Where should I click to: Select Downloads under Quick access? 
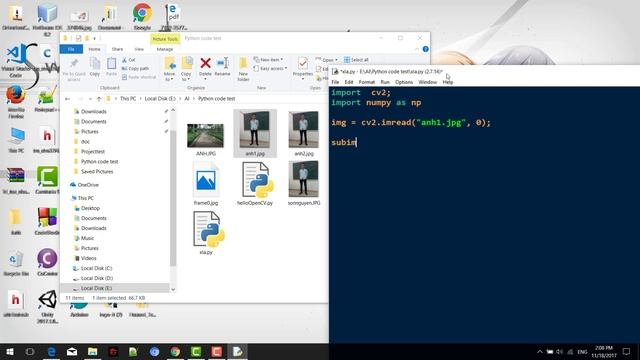93,111
